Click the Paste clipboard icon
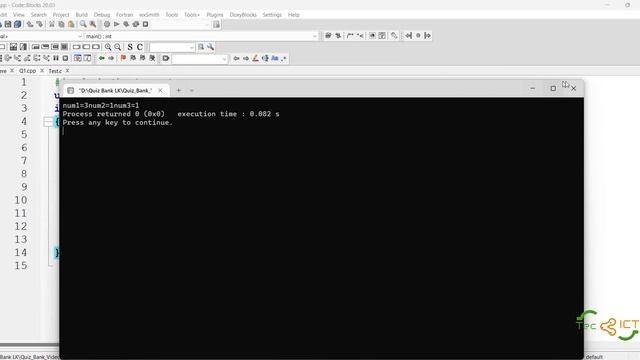The width and height of the screenshot is (640, 360). (71, 24)
